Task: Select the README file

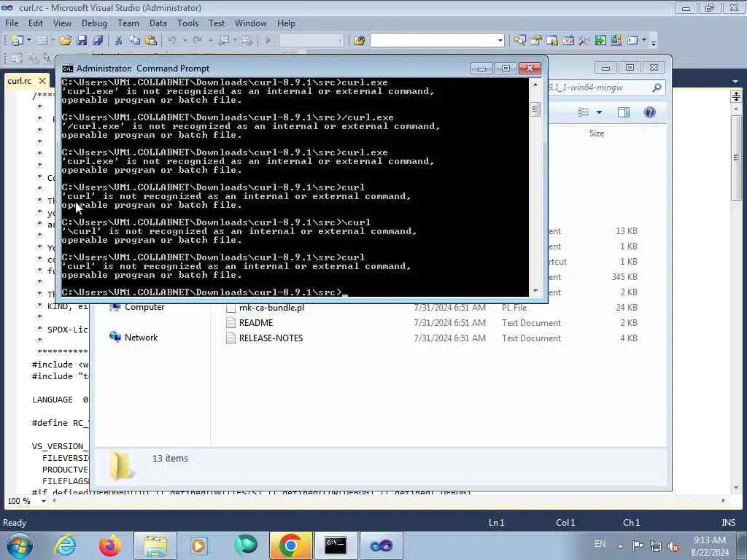Action: pyautogui.click(x=256, y=323)
